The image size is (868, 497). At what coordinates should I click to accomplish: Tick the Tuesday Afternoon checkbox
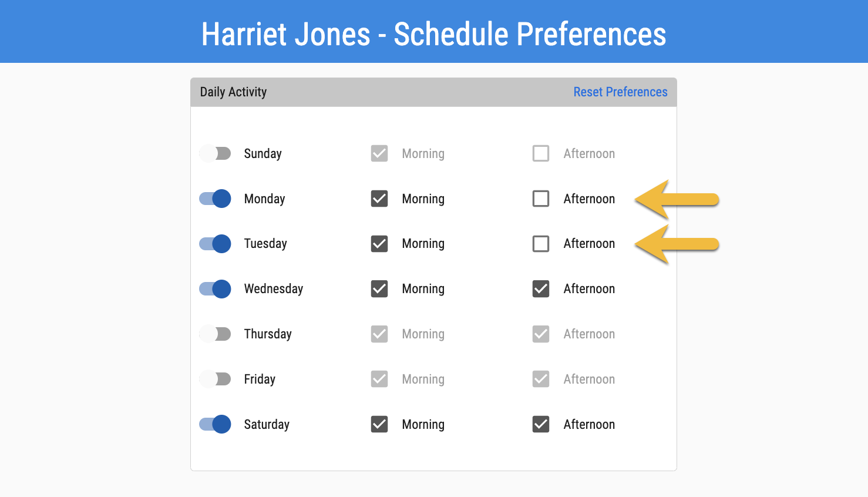541,243
